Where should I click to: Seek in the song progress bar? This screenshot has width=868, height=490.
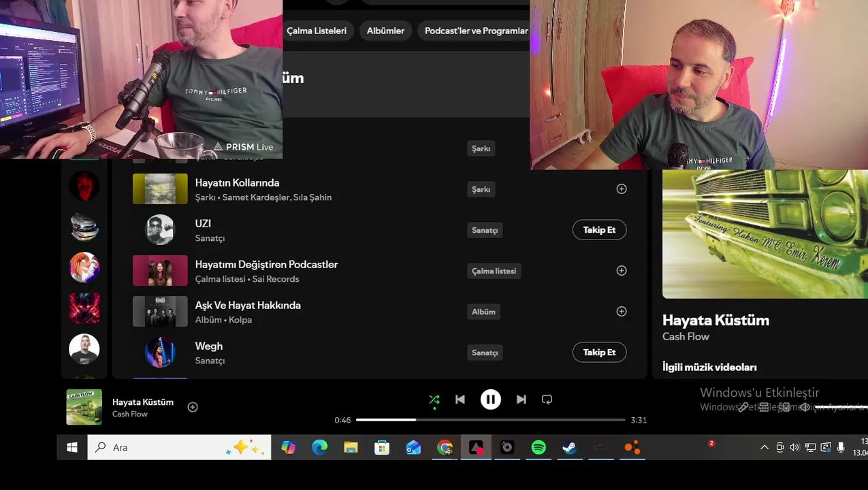[490, 420]
